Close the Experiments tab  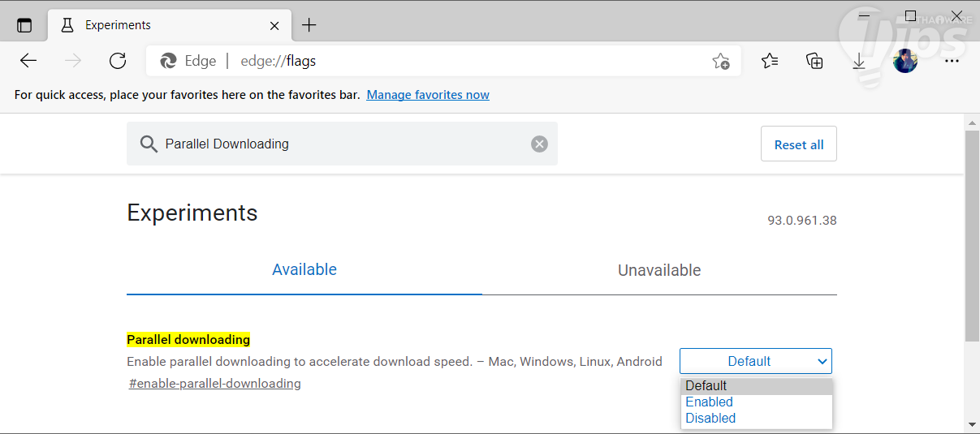(274, 25)
